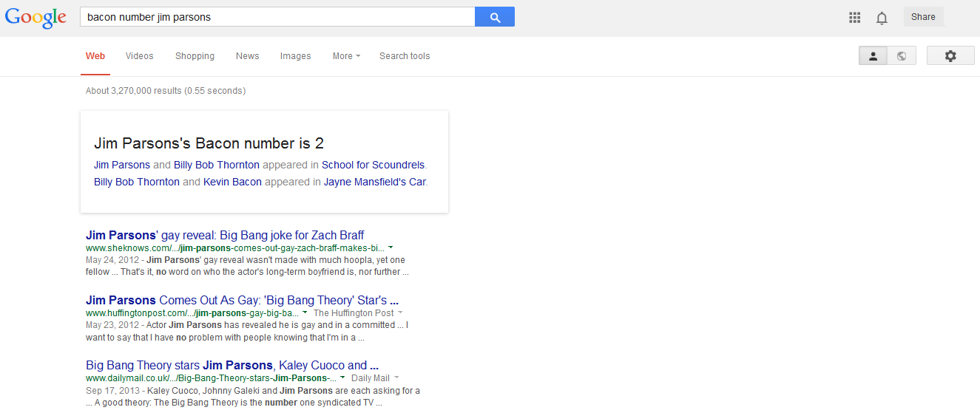Open Billy Bob Thornton link in second line

[137, 182]
